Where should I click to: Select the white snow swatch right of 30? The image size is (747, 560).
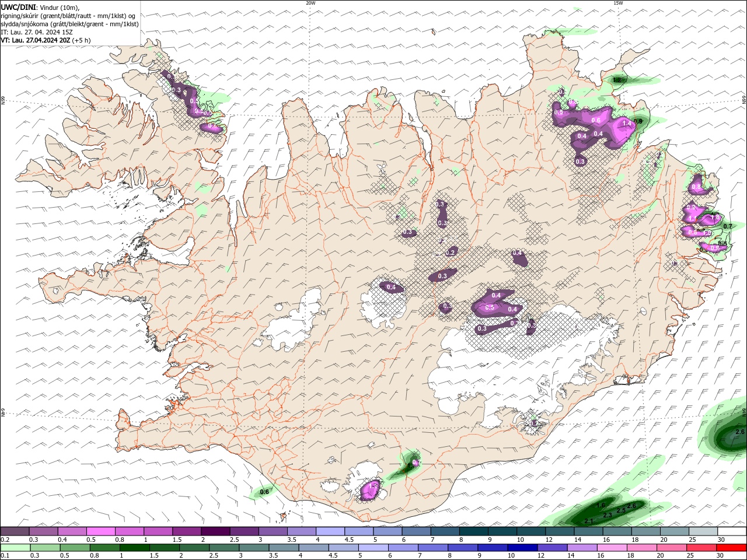click(732, 531)
